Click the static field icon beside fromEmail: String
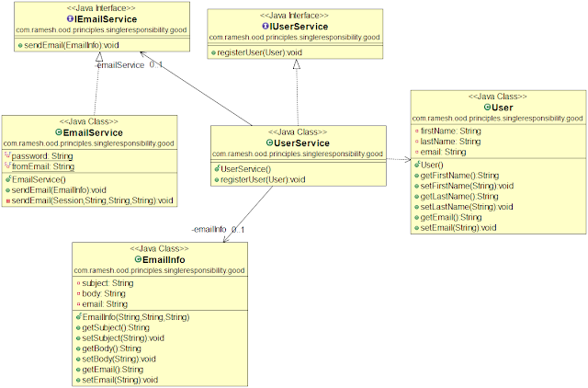The image size is (588, 388). tap(7, 165)
